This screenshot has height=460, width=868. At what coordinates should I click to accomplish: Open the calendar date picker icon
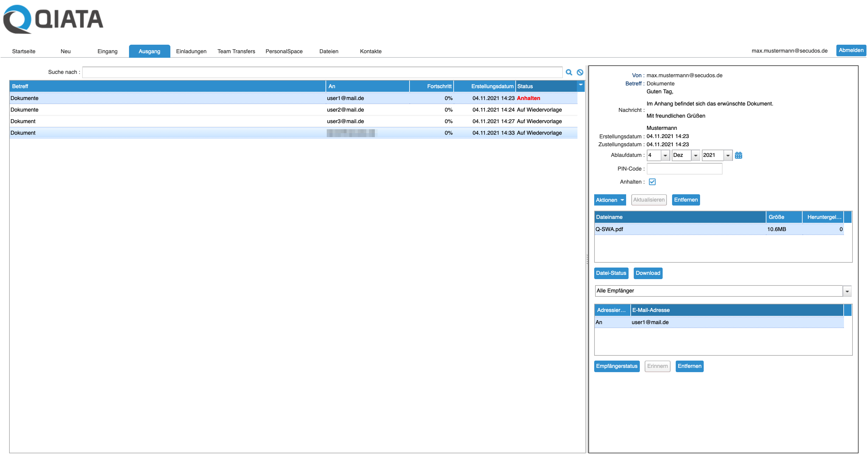(738, 155)
